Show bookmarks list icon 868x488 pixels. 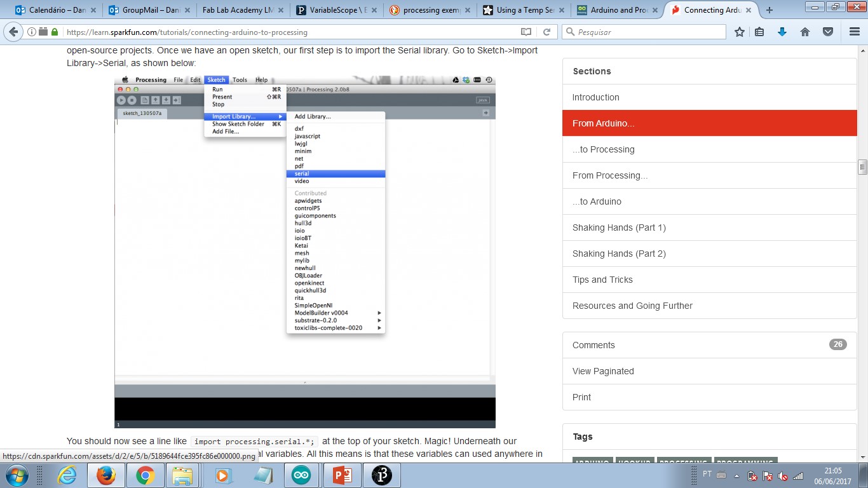760,32
